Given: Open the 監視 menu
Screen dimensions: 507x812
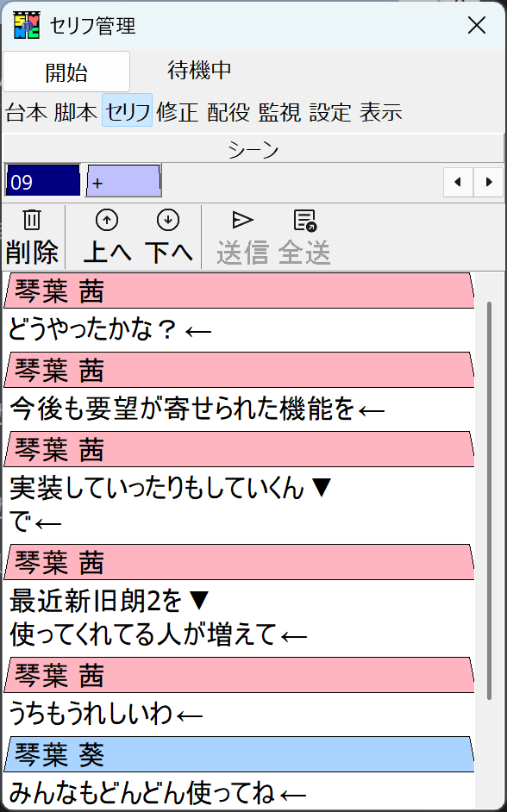Looking at the screenshot, I should 279,112.
